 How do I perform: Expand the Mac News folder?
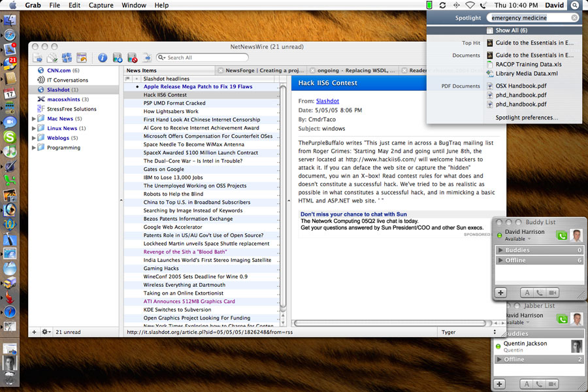point(34,118)
